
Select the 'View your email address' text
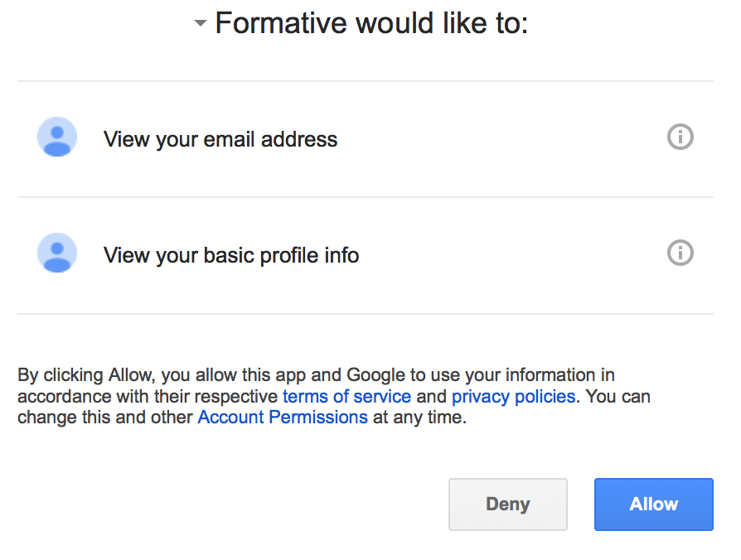pos(220,139)
